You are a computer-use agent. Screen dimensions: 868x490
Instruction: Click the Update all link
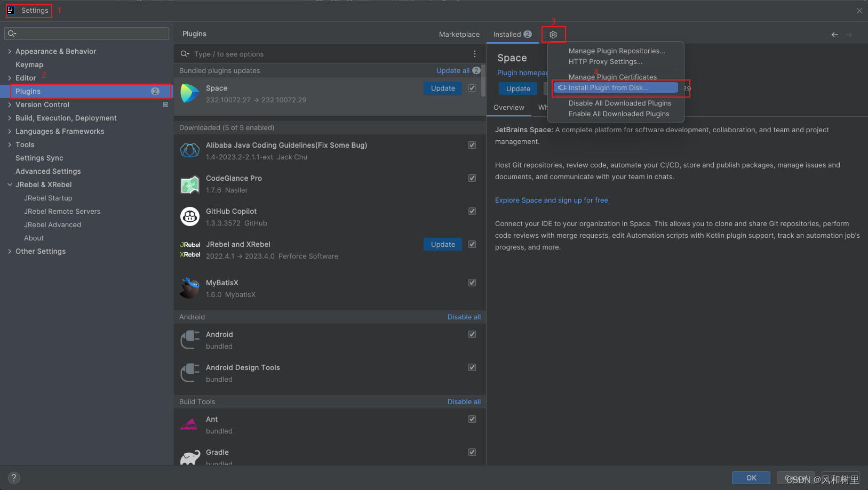(x=453, y=70)
